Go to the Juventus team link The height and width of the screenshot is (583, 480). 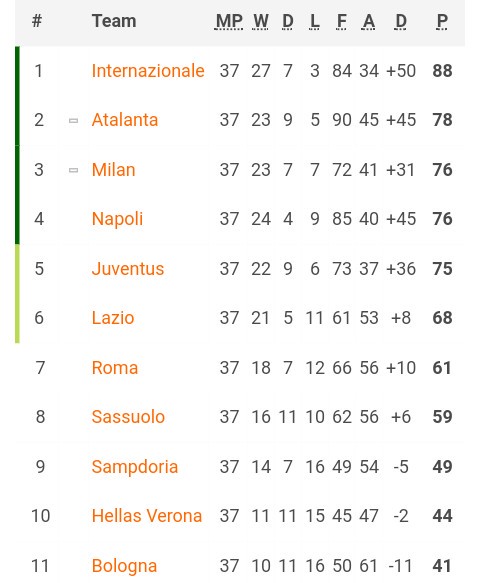coord(128,269)
